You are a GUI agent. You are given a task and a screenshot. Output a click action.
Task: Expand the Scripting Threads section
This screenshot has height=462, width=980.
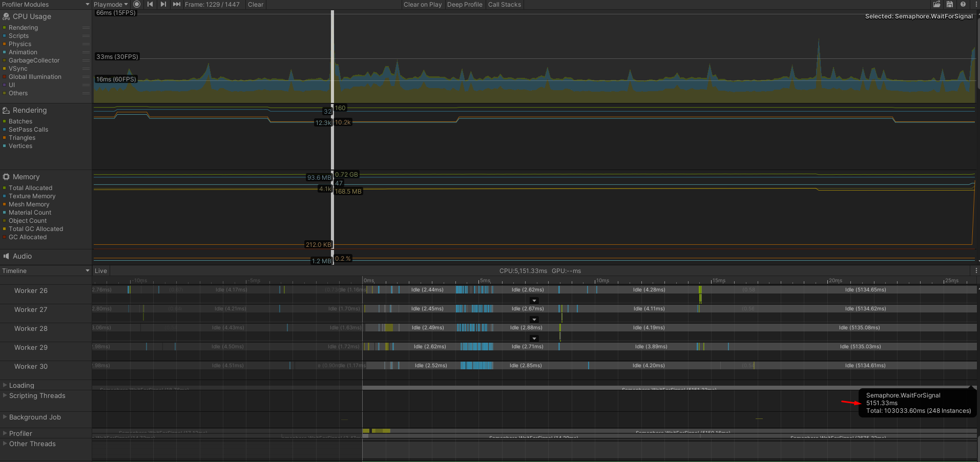tap(4, 395)
